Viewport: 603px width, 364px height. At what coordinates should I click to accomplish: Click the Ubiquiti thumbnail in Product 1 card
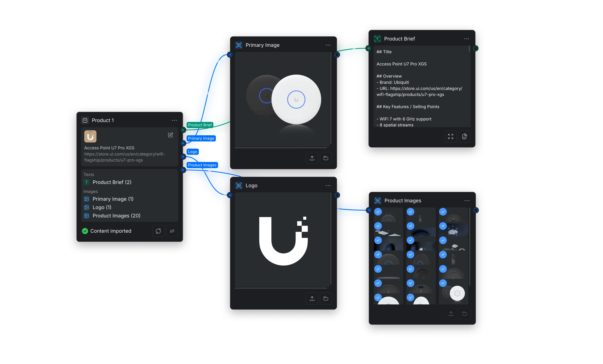point(90,136)
